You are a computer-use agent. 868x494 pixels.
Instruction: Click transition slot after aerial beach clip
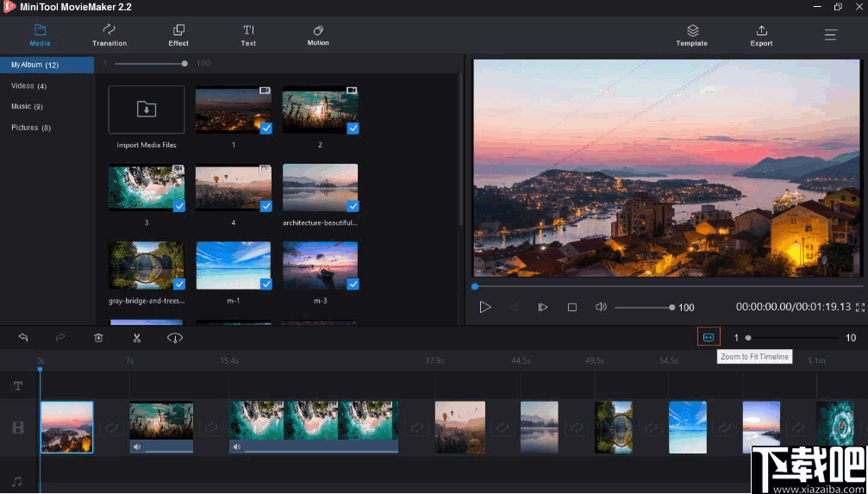(x=416, y=427)
